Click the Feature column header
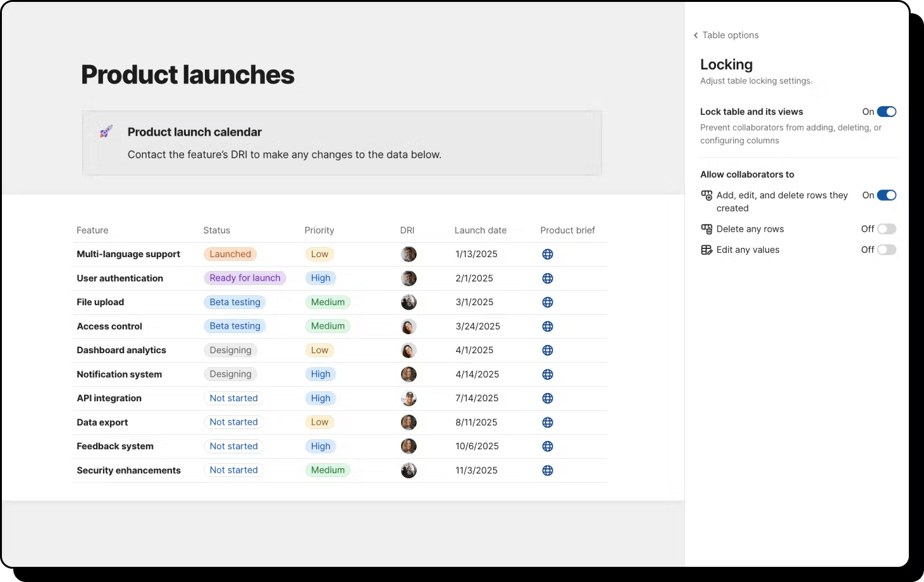The width and height of the screenshot is (924, 582). tap(92, 231)
